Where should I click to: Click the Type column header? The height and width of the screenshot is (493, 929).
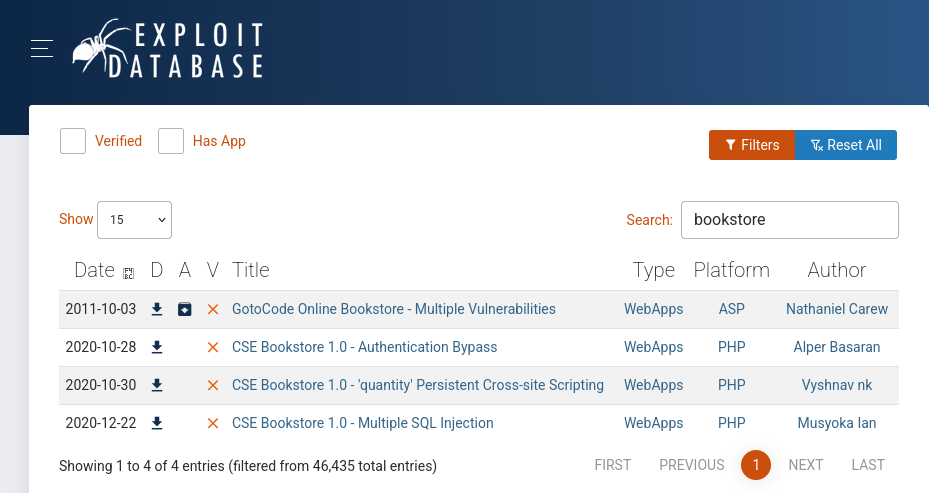(x=653, y=270)
